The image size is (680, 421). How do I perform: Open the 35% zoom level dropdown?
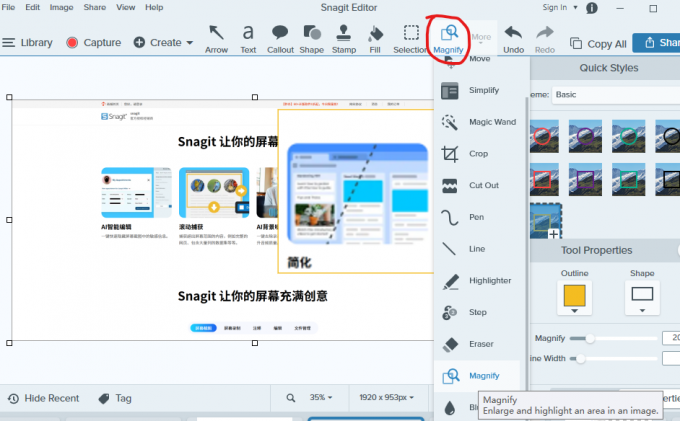click(x=321, y=397)
